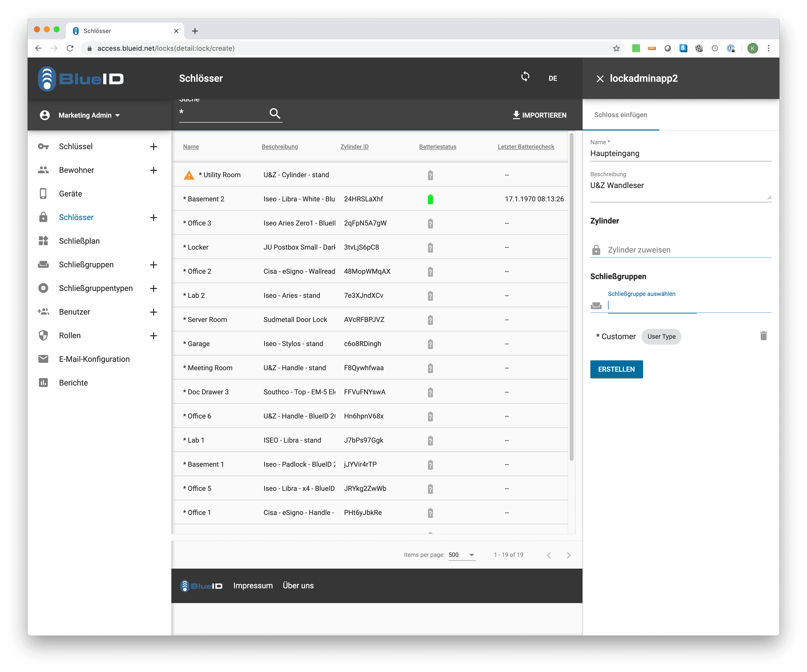Open Rollen in the sidebar

coord(70,336)
